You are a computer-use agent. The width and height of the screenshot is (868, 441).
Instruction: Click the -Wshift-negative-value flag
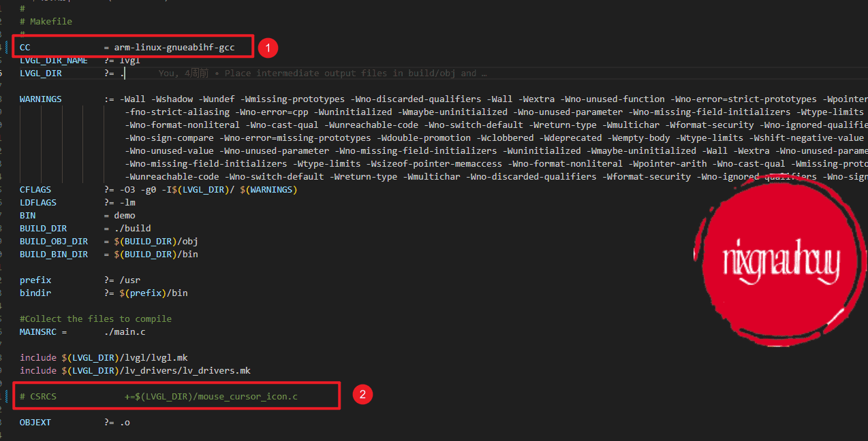[x=808, y=137]
